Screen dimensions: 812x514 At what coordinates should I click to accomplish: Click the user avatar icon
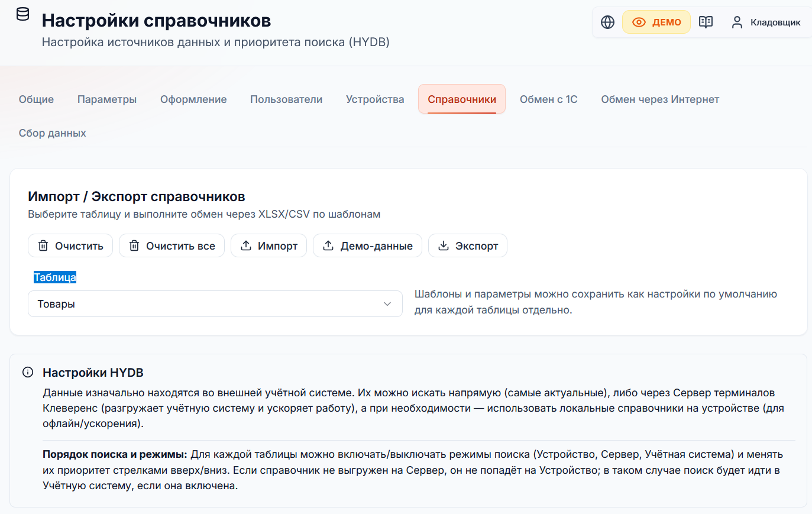click(x=737, y=22)
